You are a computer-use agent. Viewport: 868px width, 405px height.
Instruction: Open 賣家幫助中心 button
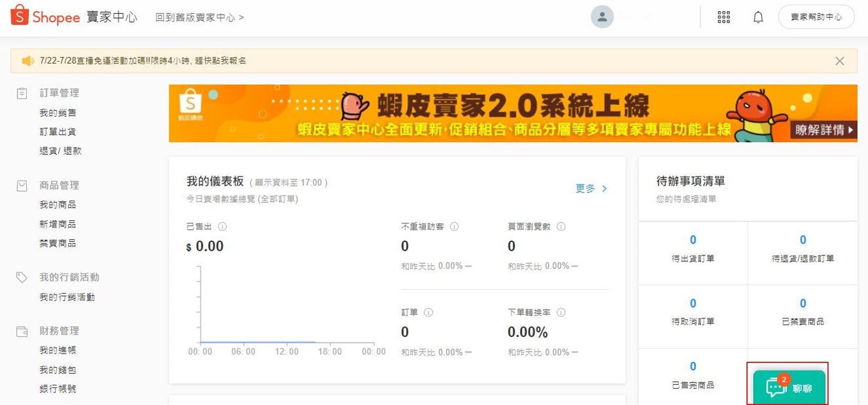tap(816, 17)
